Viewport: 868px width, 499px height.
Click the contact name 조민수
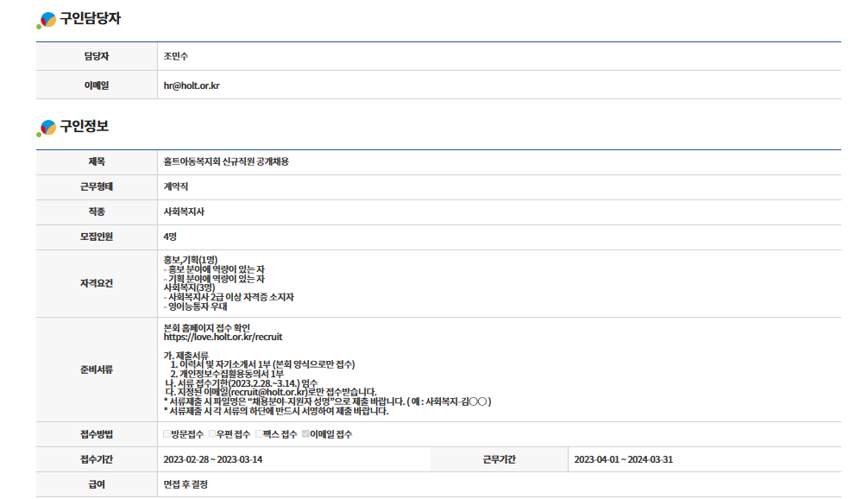[175, 56]
